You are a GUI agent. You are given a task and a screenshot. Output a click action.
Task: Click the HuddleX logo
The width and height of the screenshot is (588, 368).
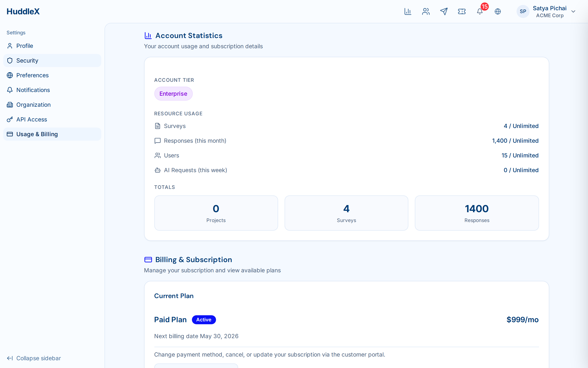pos(23,11)
